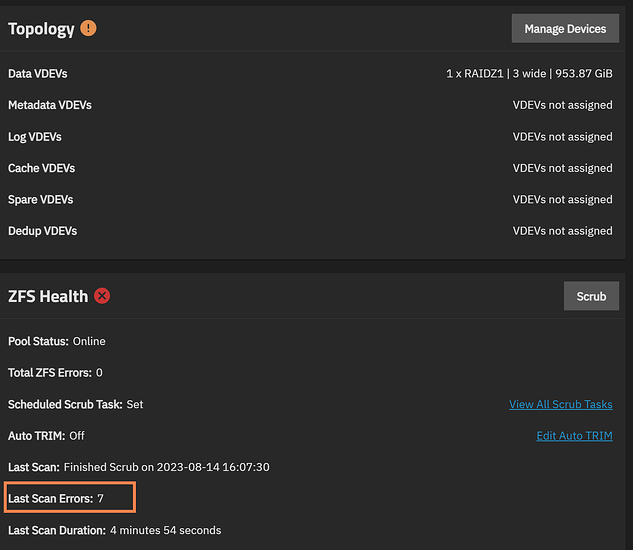Click the ZFS Health card heading
This screenshot has width=633, height=550.
(x=48, y=296)
